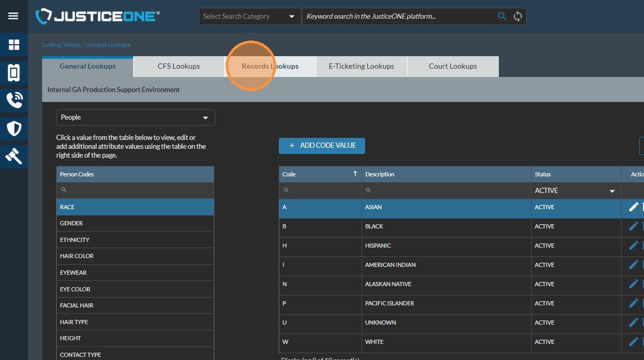This screenshot has width=644, height=360.
Task: Switch to the Court Lookups tab
Action: (x=453, y=66)
